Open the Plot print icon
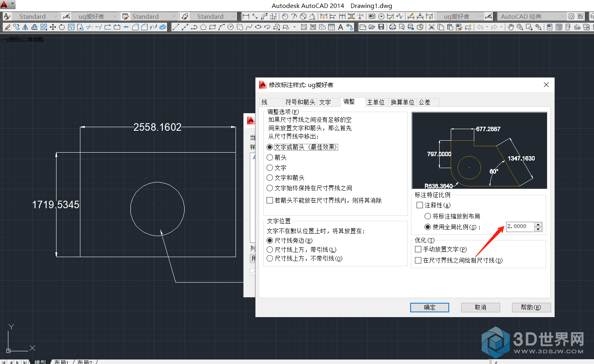Screen dimensions: 594x364 pyautogui.click(x=393, y=27)
